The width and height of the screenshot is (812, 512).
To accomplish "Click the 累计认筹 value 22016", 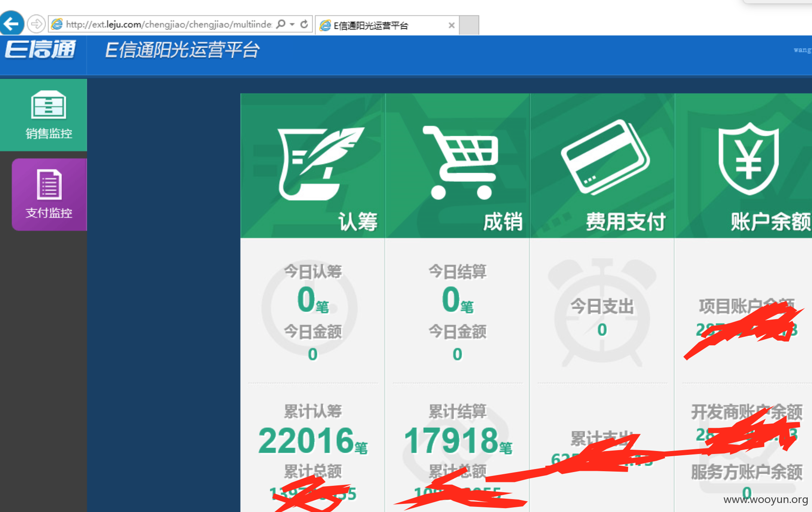I will (306, 441).
